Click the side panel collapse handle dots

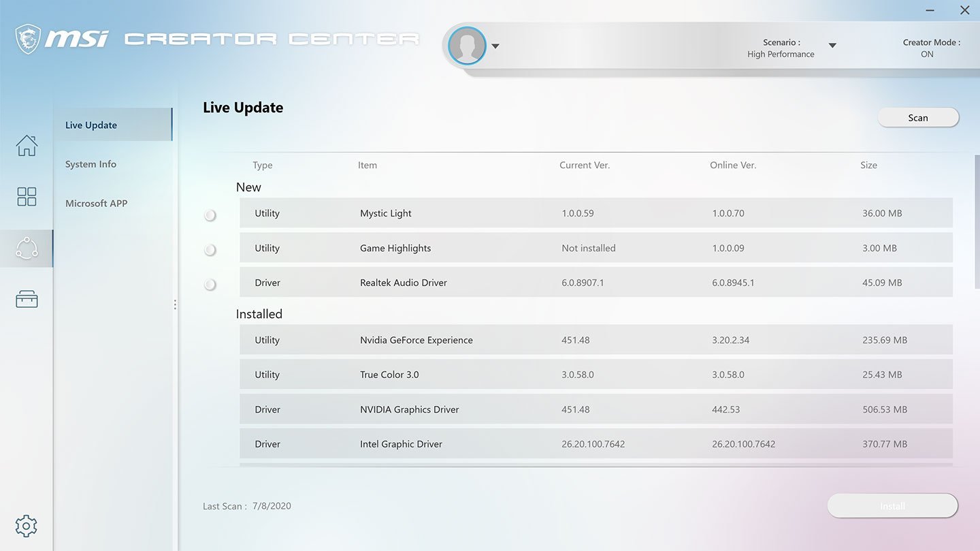coord(175,304)
